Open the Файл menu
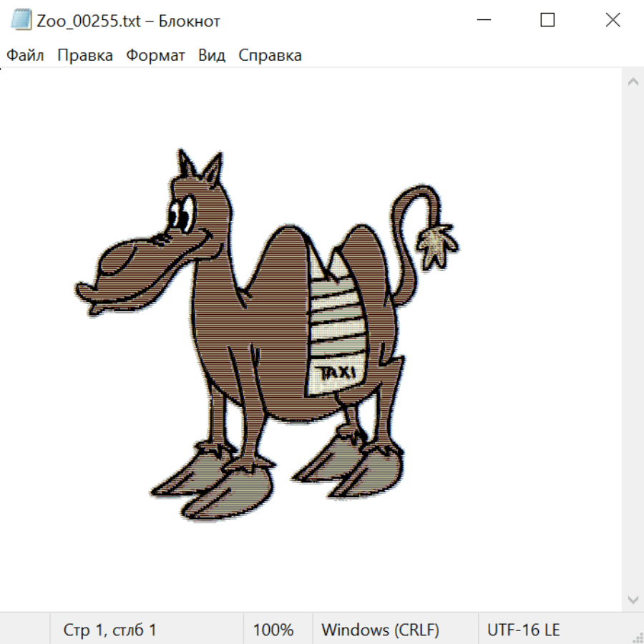The image size is (644, 644). click(x=26, y=56)
